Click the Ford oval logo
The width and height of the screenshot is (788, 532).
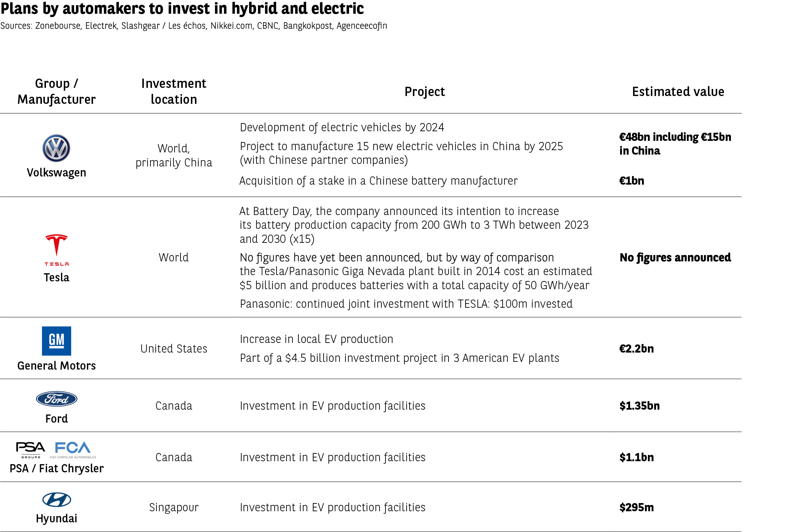(x=56, y=399)
